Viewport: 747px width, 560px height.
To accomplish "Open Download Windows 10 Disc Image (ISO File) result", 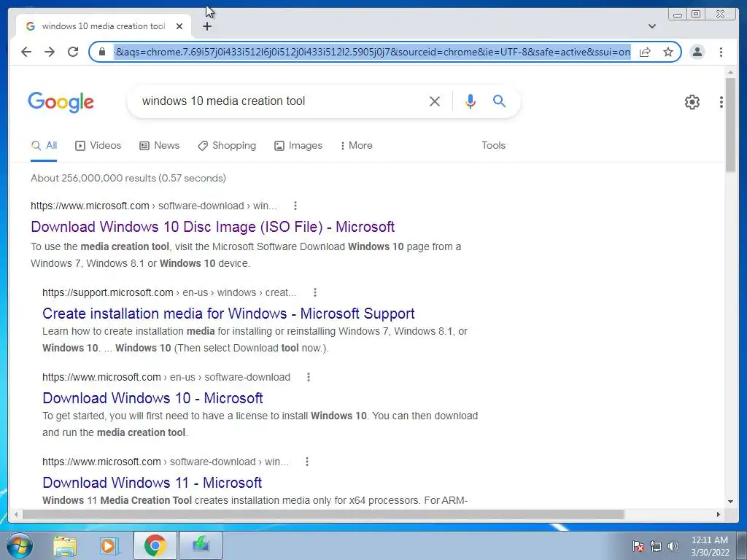I will click(x=212, y=227).
